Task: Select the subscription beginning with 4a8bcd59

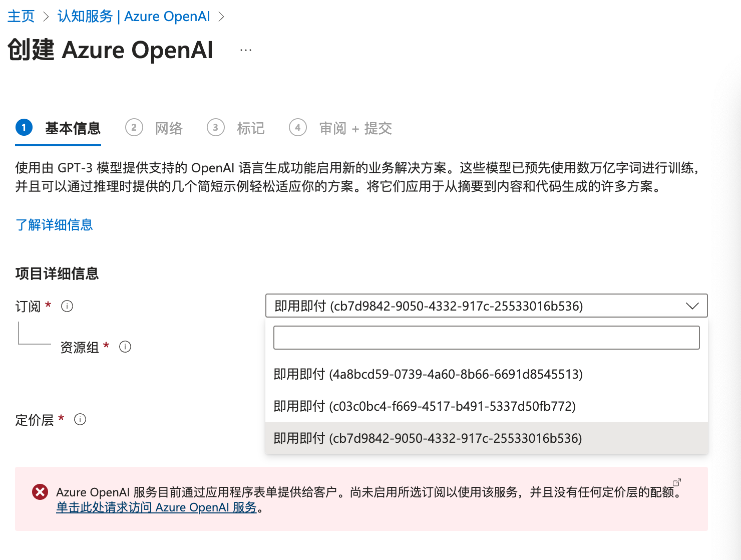Action: [x=487, y=374]
